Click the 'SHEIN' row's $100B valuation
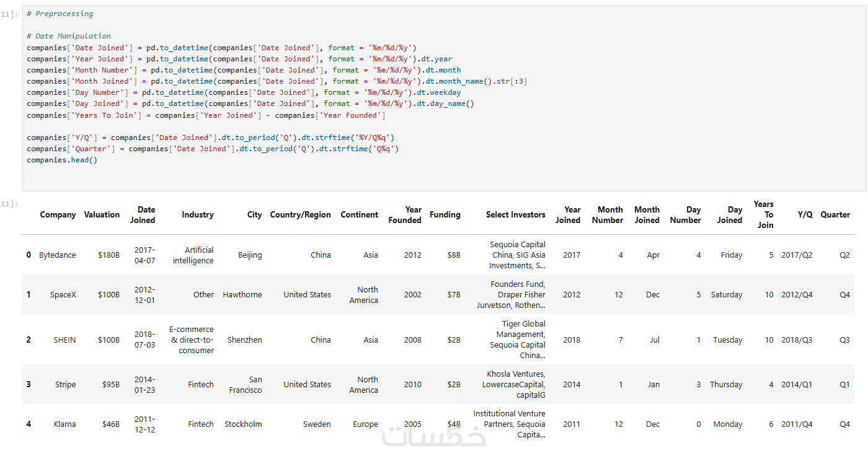Viewport: 868px width, 456px height. (108, 340)
